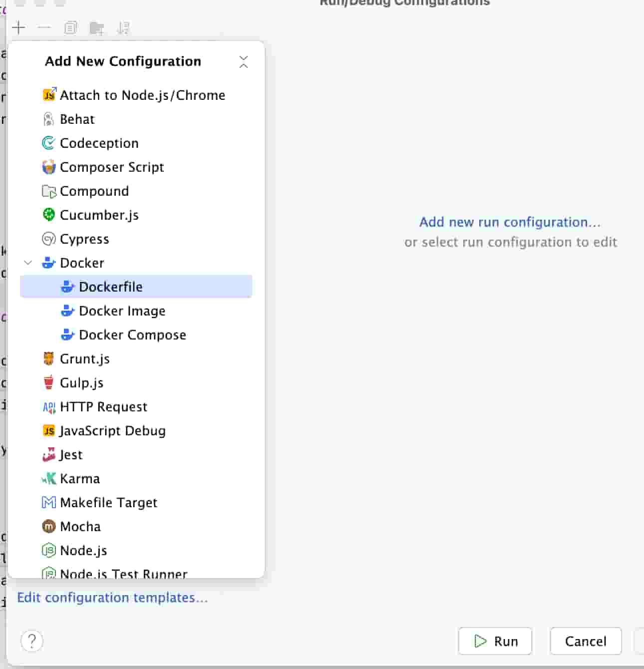Screen dimensions: 644x669
Task: Click the Codeception configuration icon
Action: point(48,143)
